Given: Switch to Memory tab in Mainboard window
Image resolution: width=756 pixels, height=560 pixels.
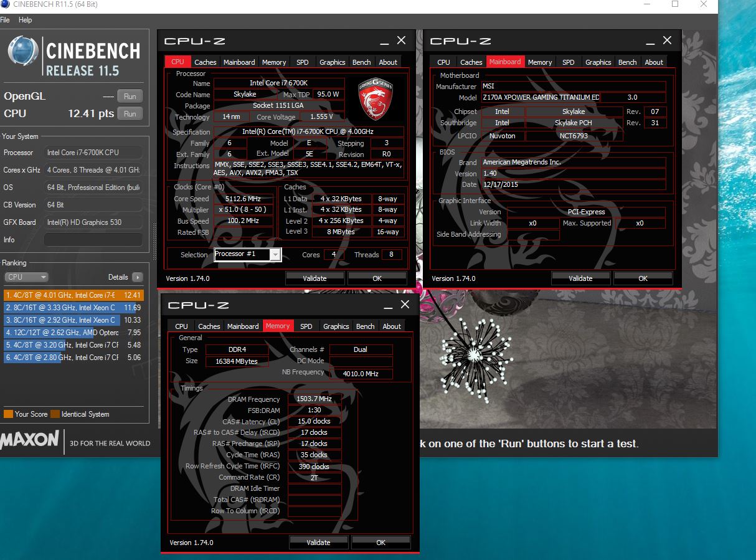Looking at the screenshot, I should click(540, 62).
